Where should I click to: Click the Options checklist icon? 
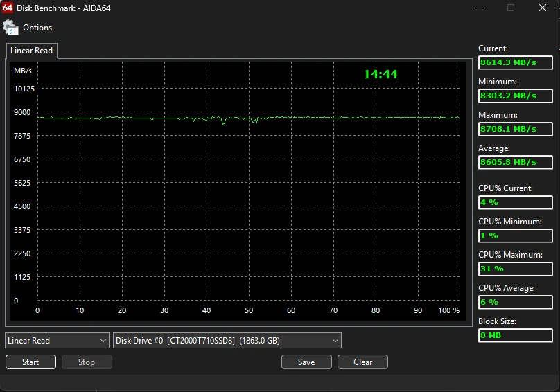click(10, 28)
